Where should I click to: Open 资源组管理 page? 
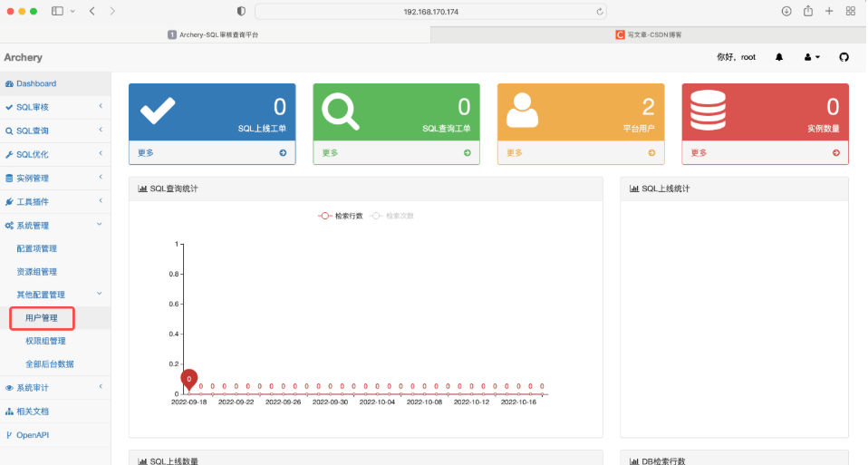click(36, 272)
